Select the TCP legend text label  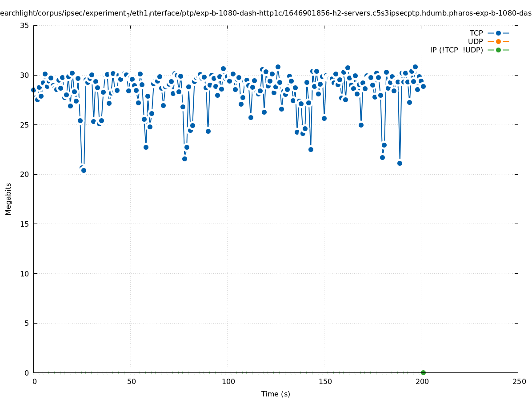click(476, 33)
